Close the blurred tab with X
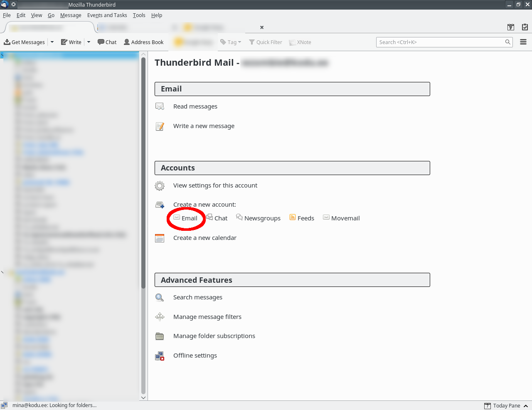The width and height of the screenshot is (532, 410). (262, 27)
